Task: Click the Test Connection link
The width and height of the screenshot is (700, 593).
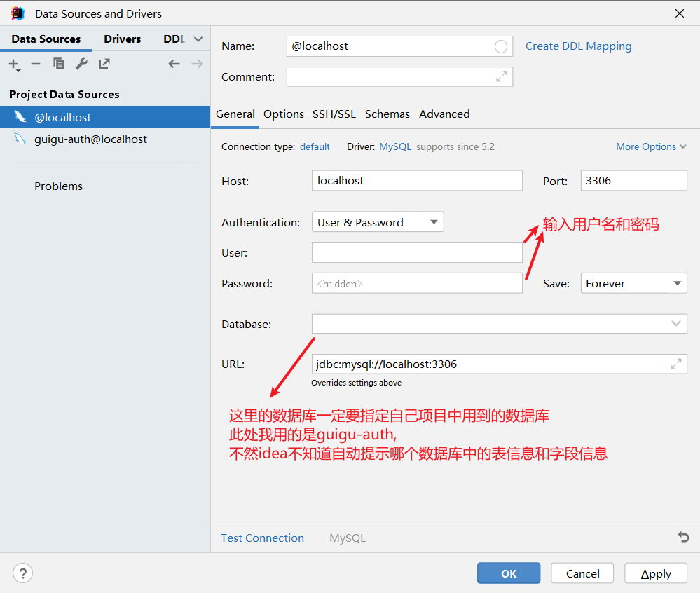Action: coord(262,537)
